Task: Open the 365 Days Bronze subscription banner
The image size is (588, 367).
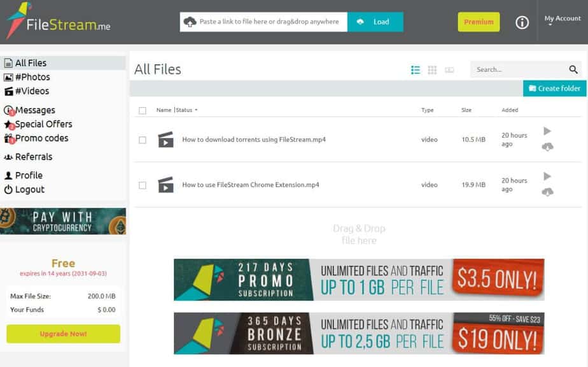Action: pos(359,333)
